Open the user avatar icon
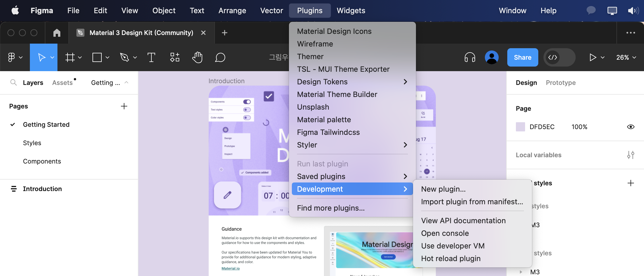The image size is (644, 276). tap(492, 57)
